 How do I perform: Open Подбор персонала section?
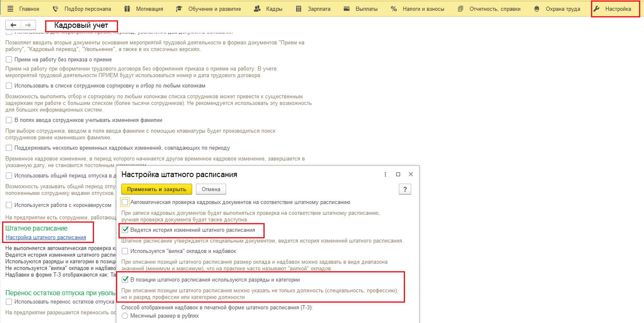pos(82,9)
